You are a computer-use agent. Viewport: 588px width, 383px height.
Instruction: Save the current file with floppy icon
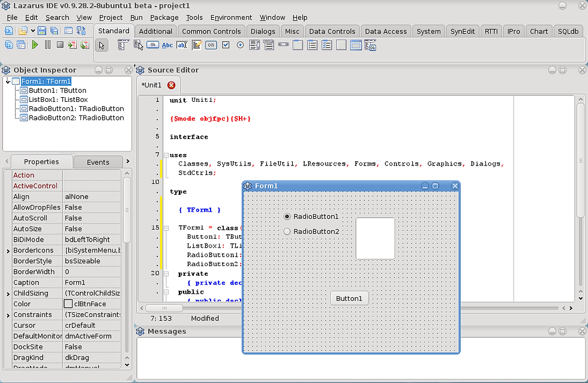coord(41,31)
